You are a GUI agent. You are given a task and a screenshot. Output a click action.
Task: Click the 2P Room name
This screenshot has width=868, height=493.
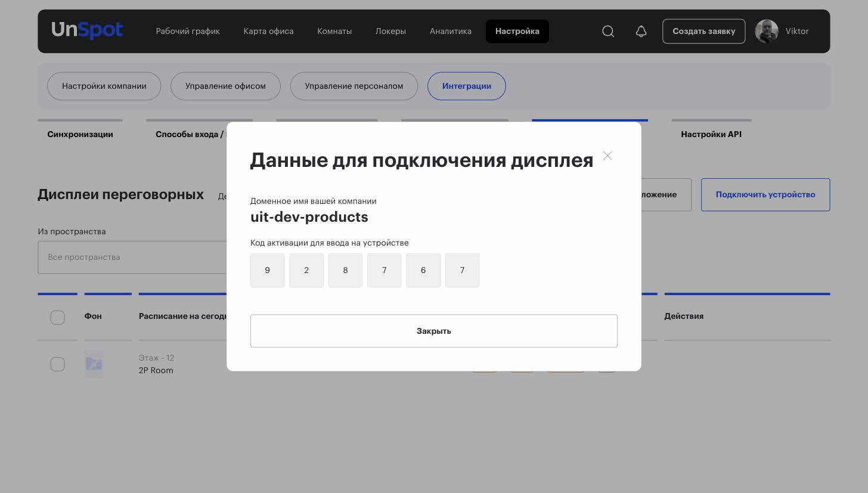click(156, 370)
